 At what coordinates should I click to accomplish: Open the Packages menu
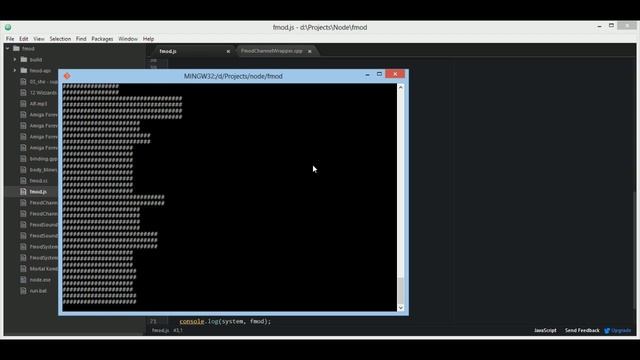pyautogui.click(x=102, y=39)
